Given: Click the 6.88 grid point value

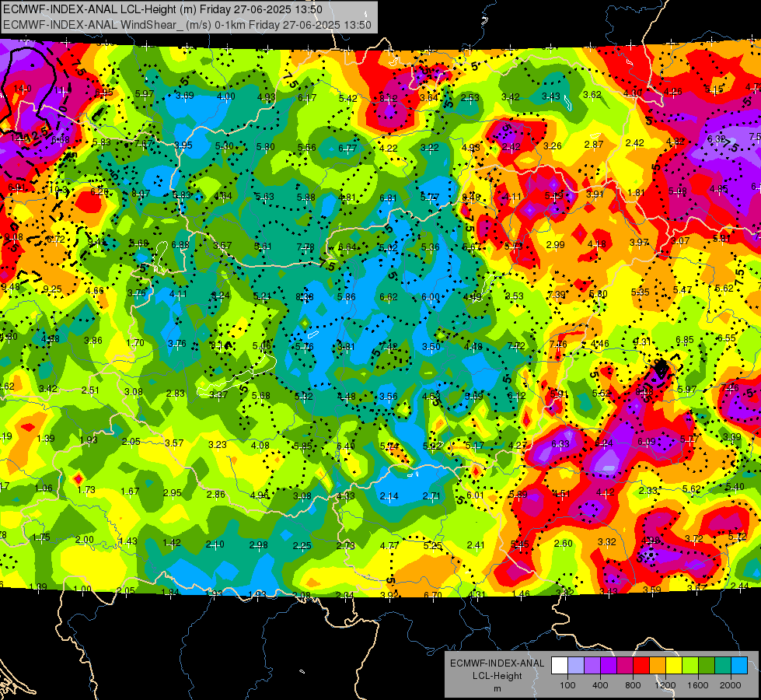Looking at the screenshot, I should (x=180, y=244).
